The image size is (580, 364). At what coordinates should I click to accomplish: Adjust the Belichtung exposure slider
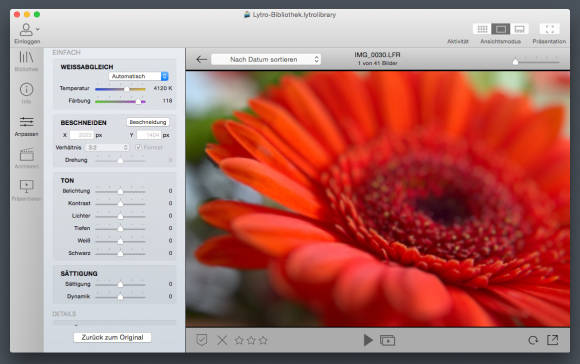(x=120, y=191)
